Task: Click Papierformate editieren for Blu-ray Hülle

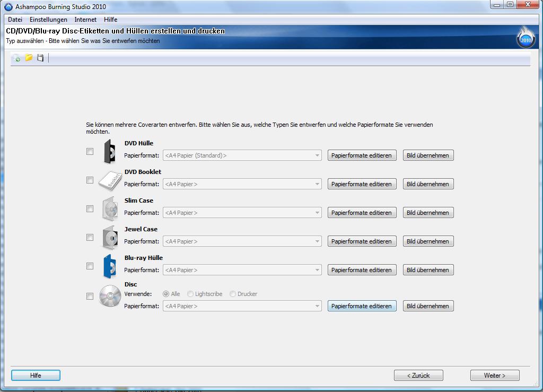Action: tap(362, 270)
